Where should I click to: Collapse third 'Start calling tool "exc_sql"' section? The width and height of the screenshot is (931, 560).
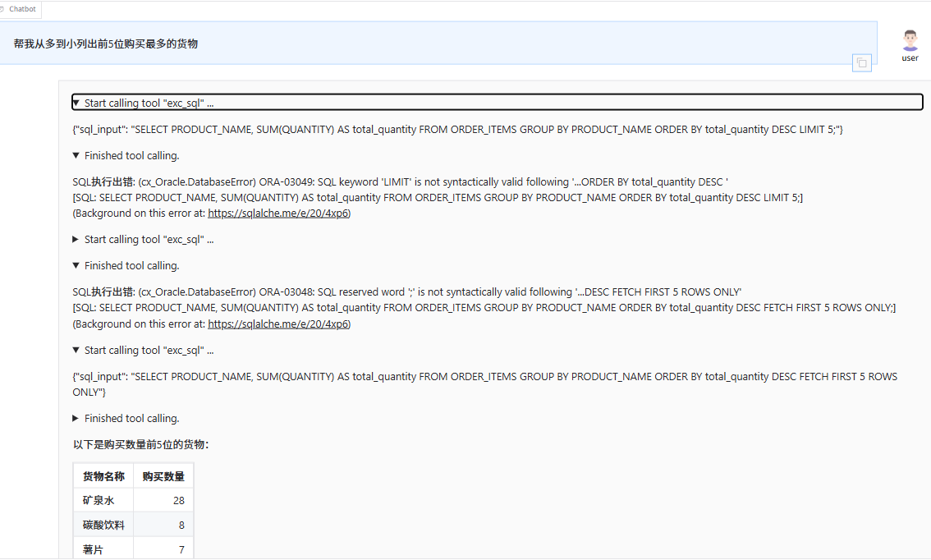pyautogui.click(x=143, y=351)
